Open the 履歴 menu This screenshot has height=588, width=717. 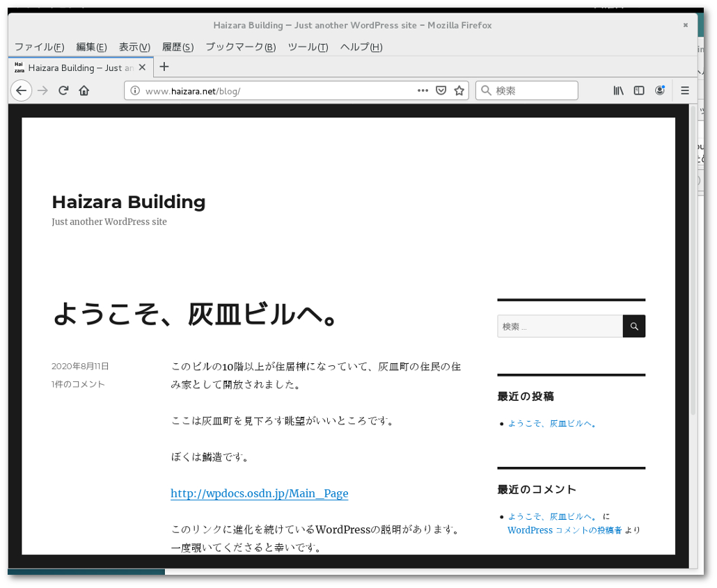(178, 47)
